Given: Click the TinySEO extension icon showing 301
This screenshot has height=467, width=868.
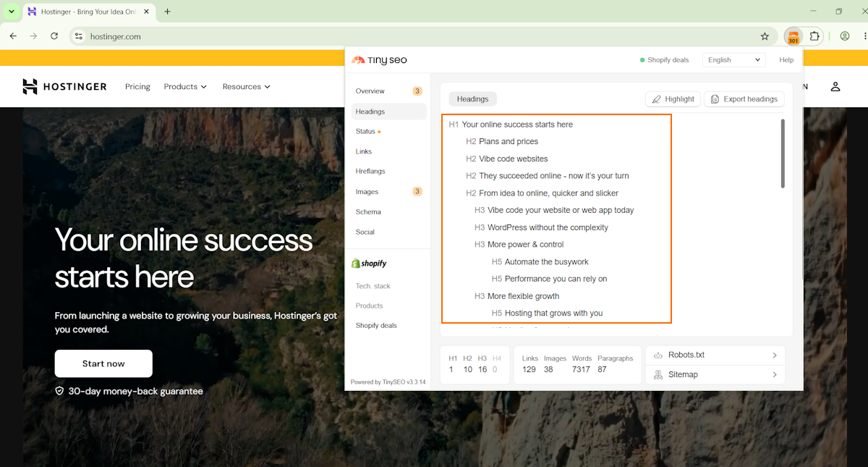Looking at the screenshot, I should click(793, 36).
